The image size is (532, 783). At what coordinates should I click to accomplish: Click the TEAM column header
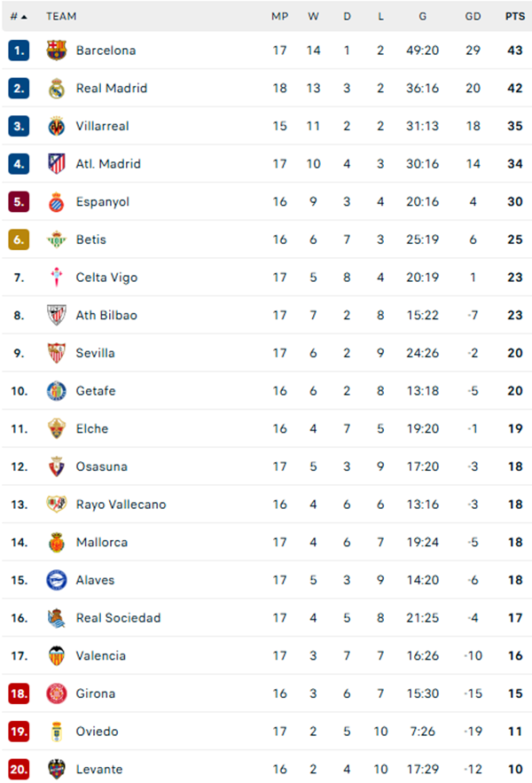pos(62,16)
